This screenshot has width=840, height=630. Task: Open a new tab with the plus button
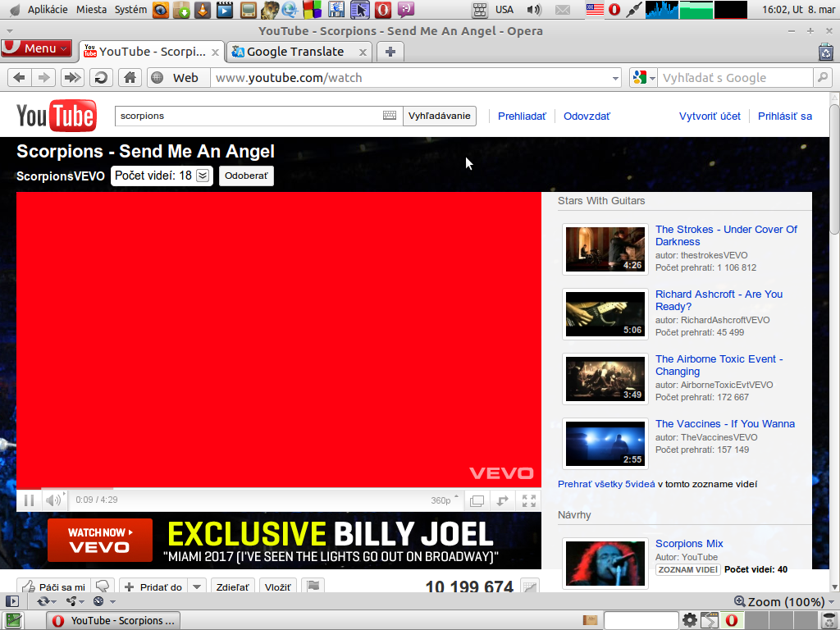click(x=390, y=52)
